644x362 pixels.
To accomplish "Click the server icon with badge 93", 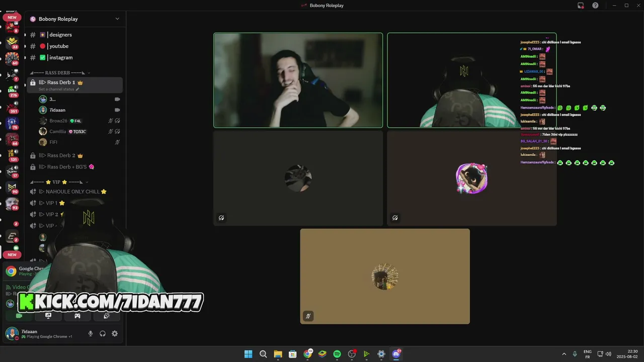I will coord(12,204).
